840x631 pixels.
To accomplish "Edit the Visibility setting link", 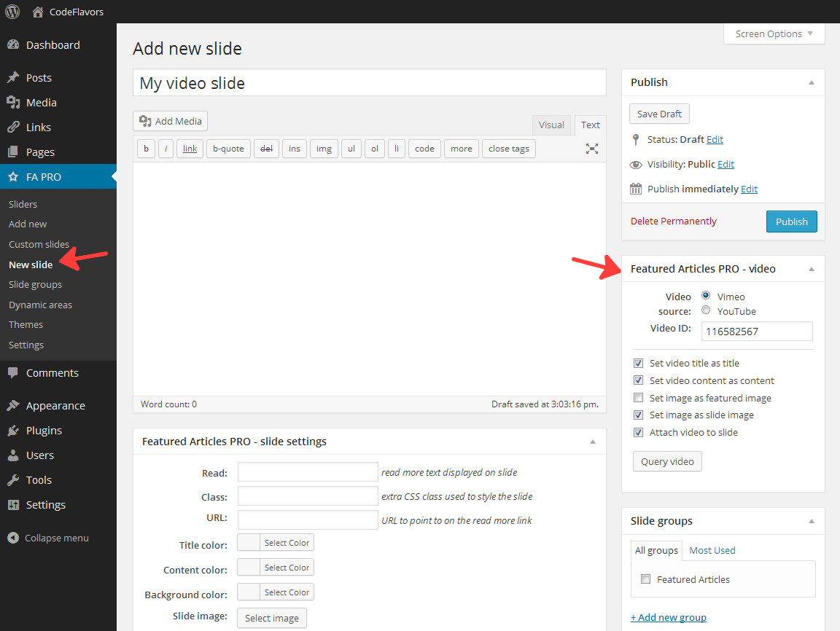I will 726,164.
